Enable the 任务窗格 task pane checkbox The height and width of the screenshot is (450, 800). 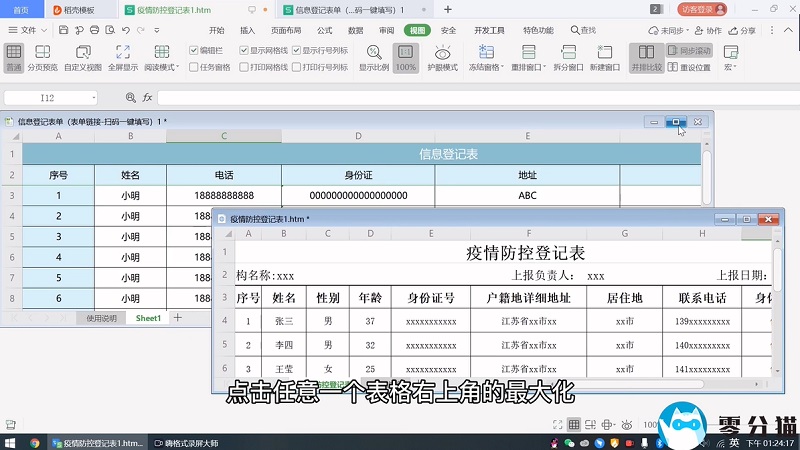[x=195, y=68]
